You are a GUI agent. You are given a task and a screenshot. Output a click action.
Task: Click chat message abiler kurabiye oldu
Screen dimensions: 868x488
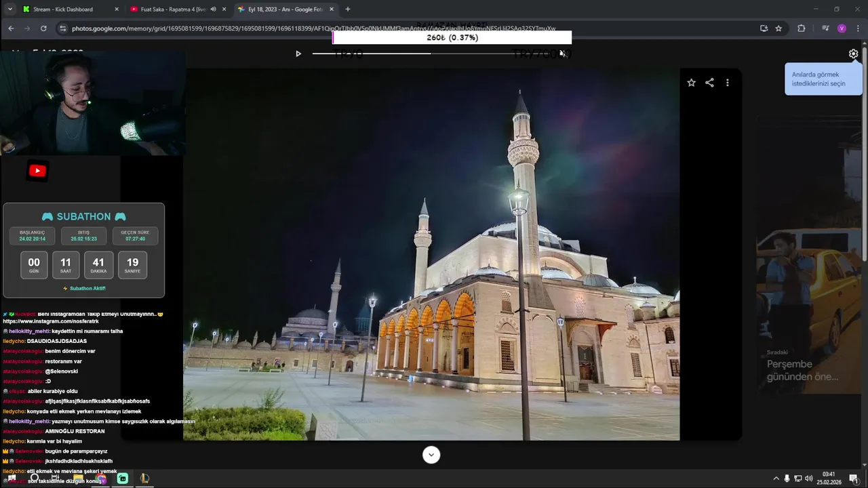pos(52,391)
